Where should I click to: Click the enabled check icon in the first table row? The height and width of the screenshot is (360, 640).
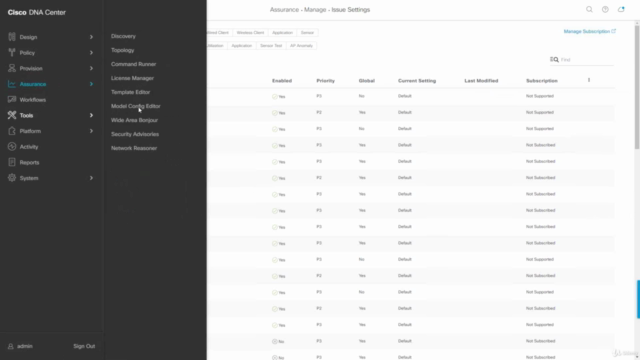pyautogui.click(x=275, y=97)
